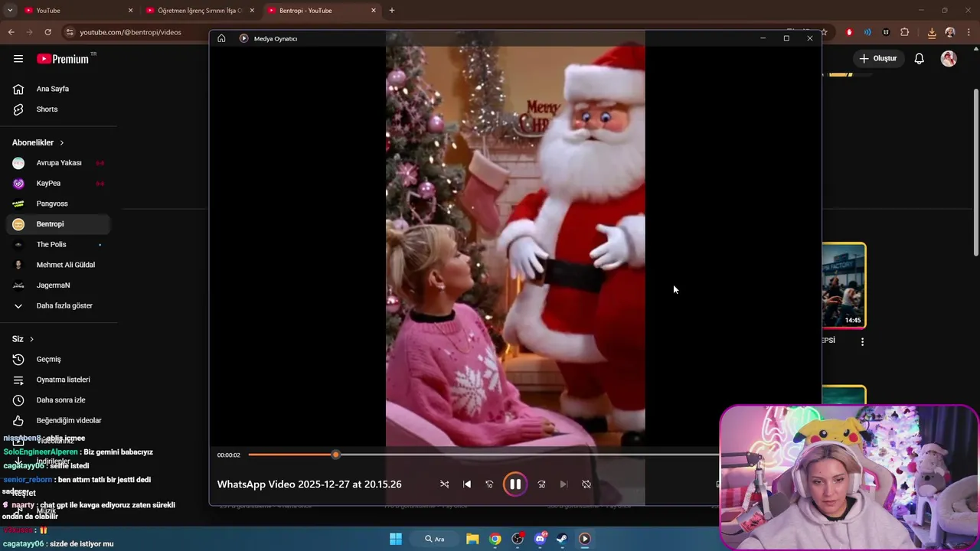The width and height of the screenshot is (980, 551).
Task: Click YouTube Premium logo
Action: [x=63, y=59]
